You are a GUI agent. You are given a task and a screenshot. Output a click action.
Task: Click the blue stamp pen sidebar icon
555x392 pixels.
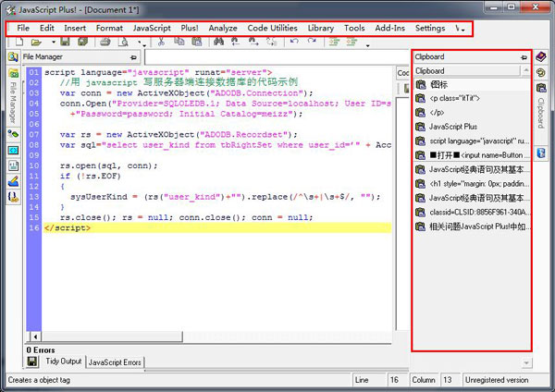pyautogui.click(x=13, y=181)
